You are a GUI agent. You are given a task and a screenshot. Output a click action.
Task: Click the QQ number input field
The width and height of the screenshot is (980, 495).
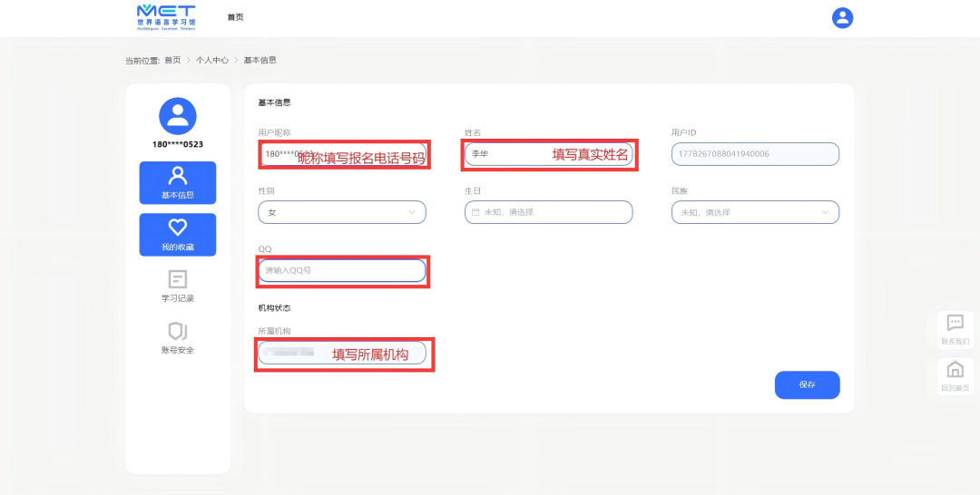click(341, 270)
